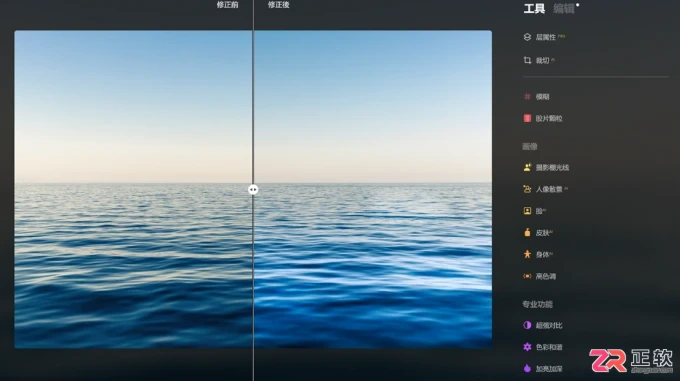Open the 加亮加深 dodge and burn tool
This screenshot has width=680, height=381.
click(543, 368)
